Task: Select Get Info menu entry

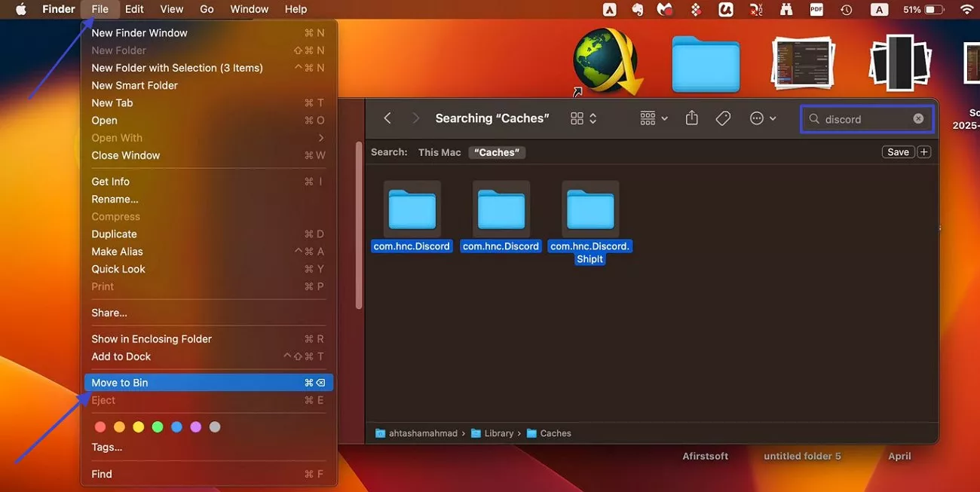Action: click(111, 182)
